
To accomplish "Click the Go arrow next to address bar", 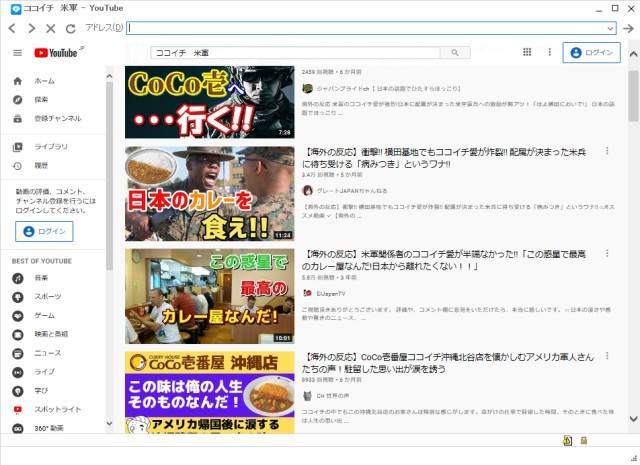I will tap(628, 28).
